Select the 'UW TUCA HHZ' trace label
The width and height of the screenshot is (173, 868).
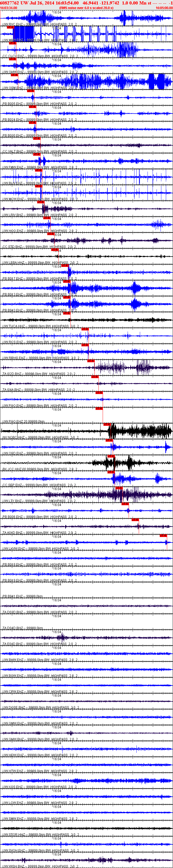point(41,326)
